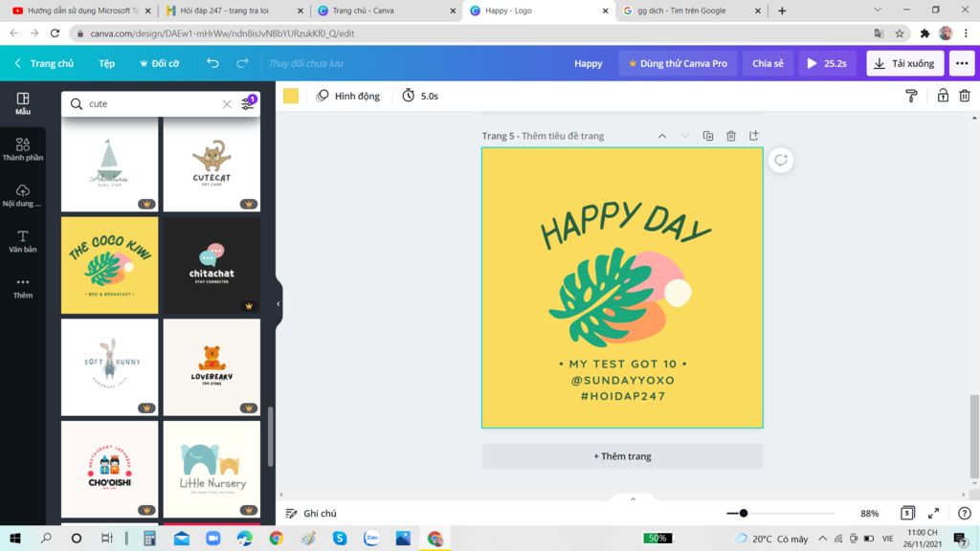Select the HAPPY DAY curved text
The image size is (980, 551).
(625, 225)
